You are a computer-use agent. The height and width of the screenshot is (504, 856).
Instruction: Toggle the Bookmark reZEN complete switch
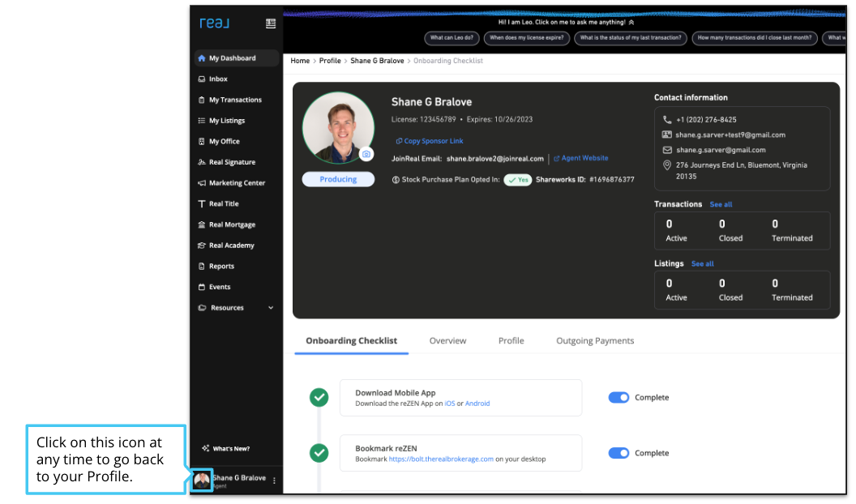618,453
